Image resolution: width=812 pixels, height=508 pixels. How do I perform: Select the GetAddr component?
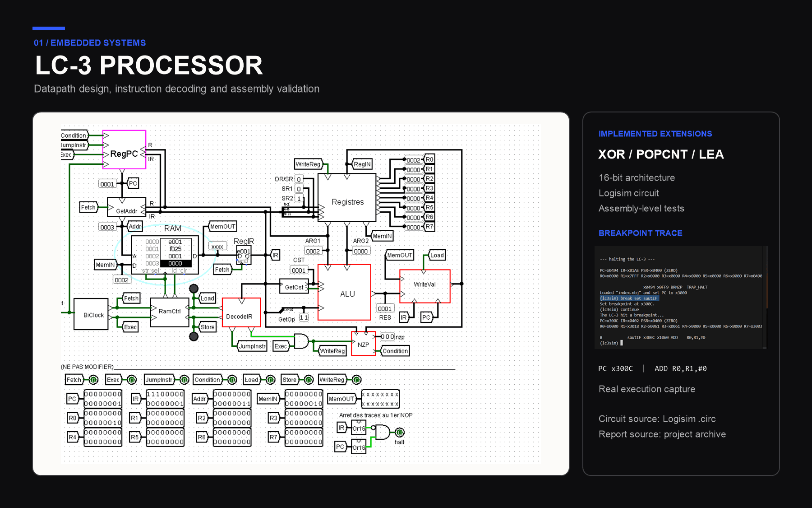tap(127, 207)
